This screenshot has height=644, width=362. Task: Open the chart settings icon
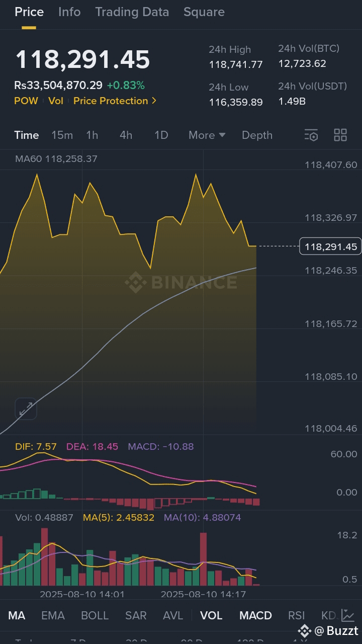311,135
